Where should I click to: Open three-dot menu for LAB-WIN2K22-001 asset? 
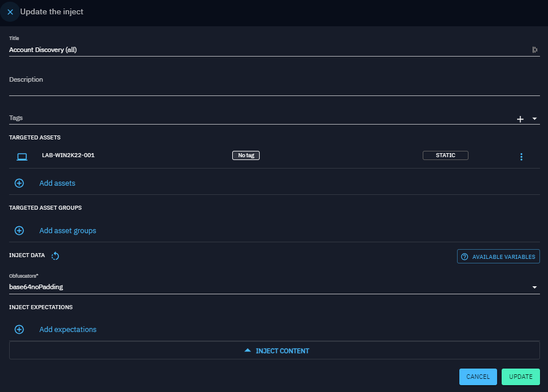(521, 157)
